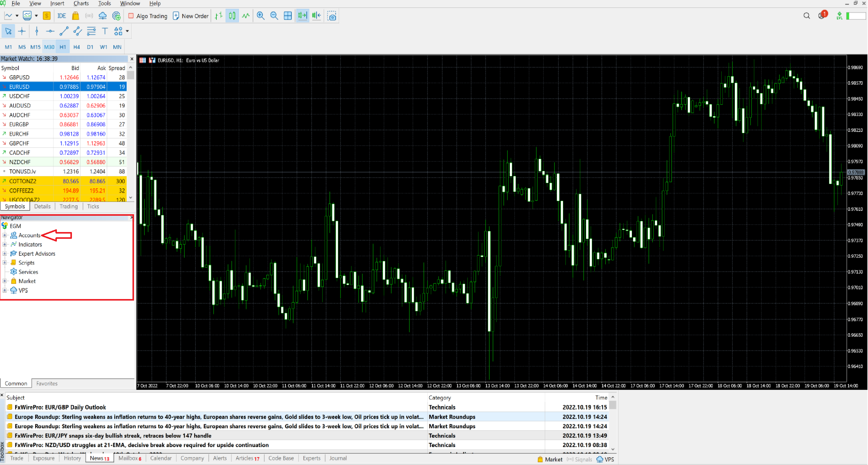Toggle candlestick chart display mode

(232, 16)
